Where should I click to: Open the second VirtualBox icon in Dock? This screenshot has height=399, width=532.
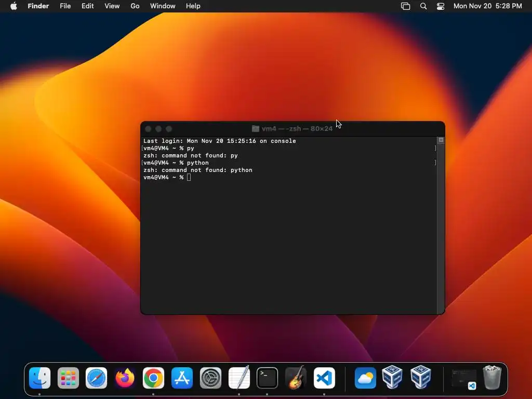click(x=421, y=377)
